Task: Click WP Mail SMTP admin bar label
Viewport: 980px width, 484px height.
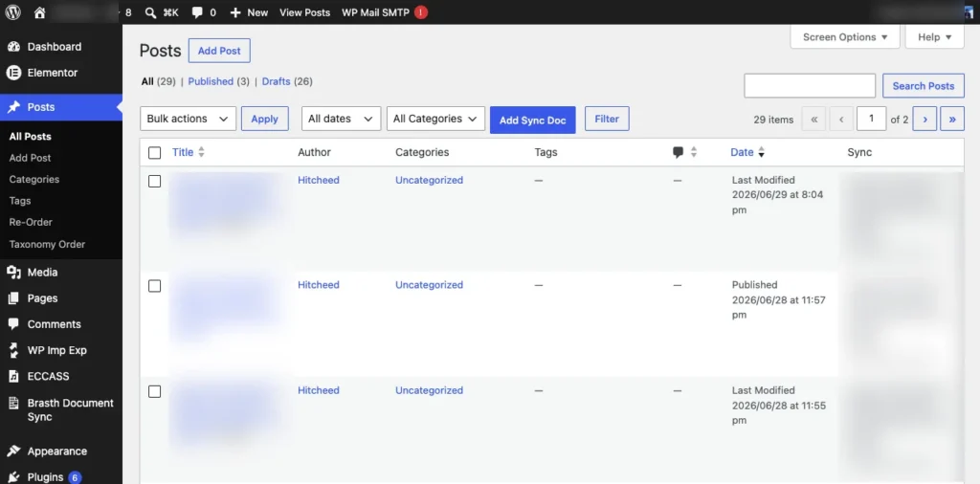Action: [x=375, y=12]
